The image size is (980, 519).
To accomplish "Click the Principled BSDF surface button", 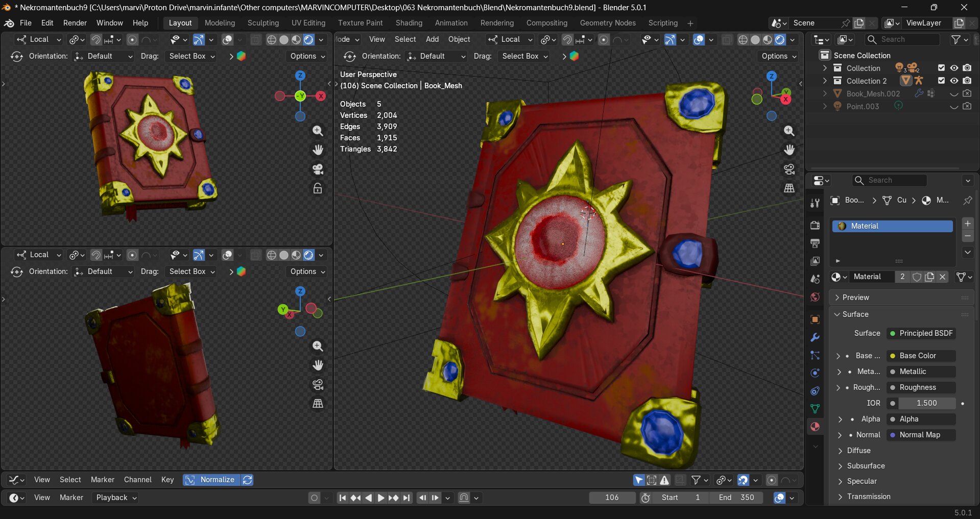I will pos(921,333).
